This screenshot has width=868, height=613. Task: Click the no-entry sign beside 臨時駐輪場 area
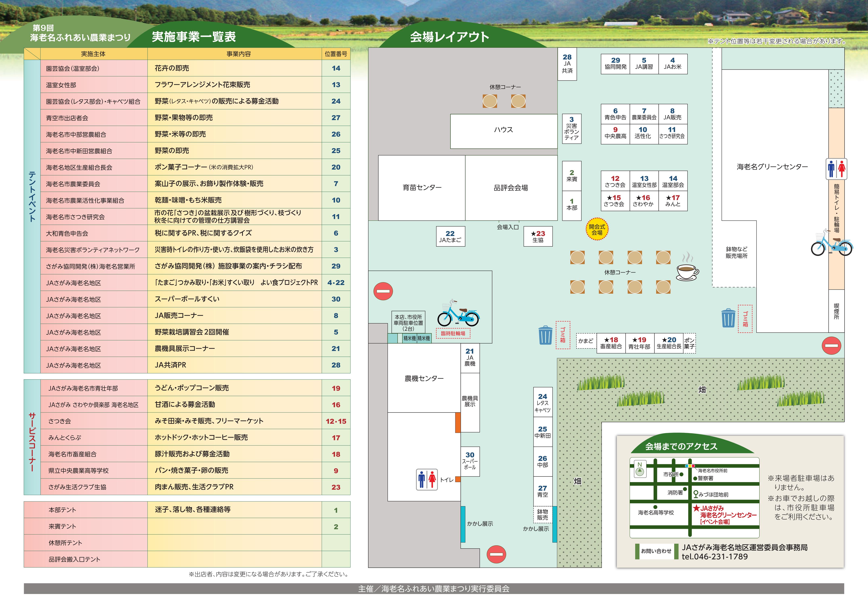[383, 291]
